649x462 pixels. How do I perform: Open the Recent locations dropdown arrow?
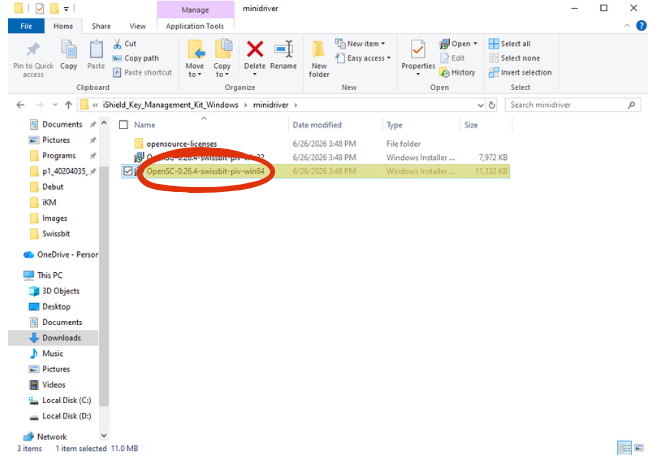point(55,105)
